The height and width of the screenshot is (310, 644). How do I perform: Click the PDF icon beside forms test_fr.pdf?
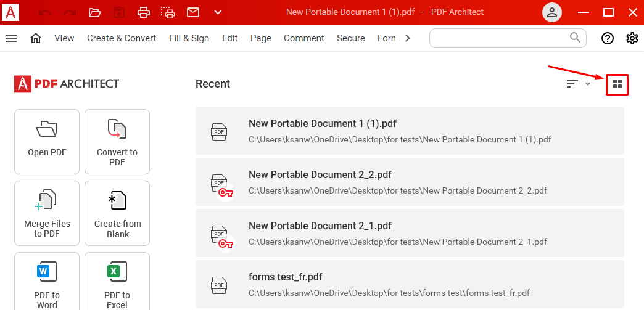[x=220, y=285]
